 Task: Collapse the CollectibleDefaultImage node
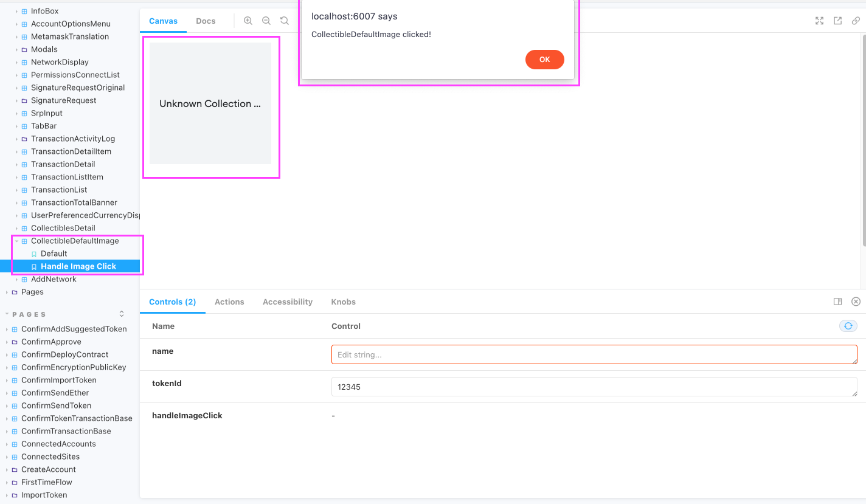[17, 241]
